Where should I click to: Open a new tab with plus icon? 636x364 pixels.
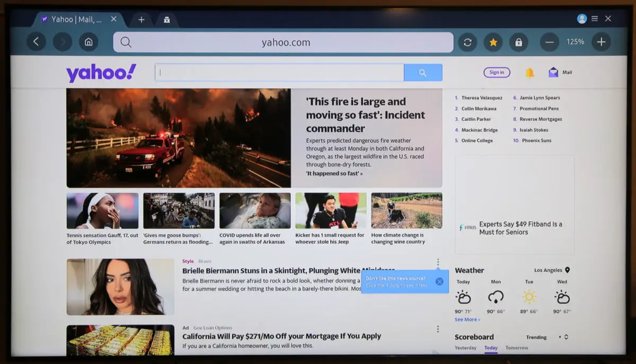141,20
